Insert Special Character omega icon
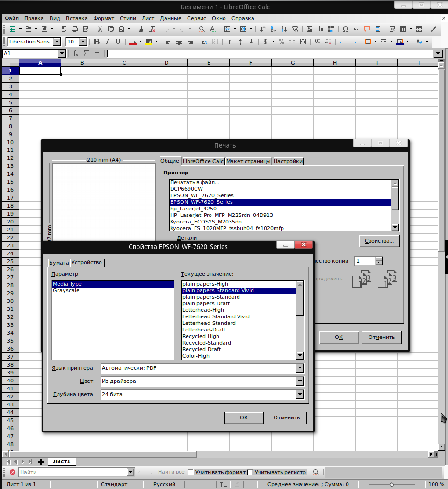This screenshot has width=448, height=489. [x=346, y=29]
